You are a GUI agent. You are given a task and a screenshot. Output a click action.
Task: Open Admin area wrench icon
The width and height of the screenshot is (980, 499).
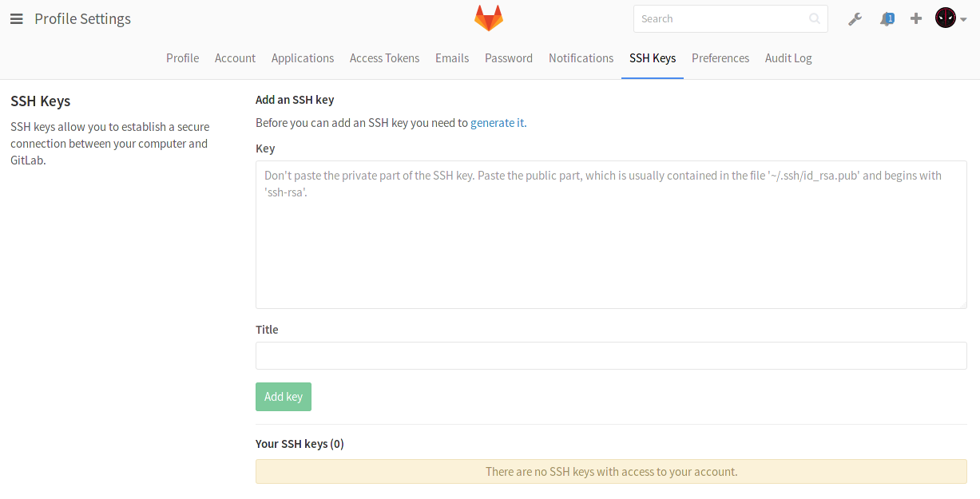coord(855,19)
